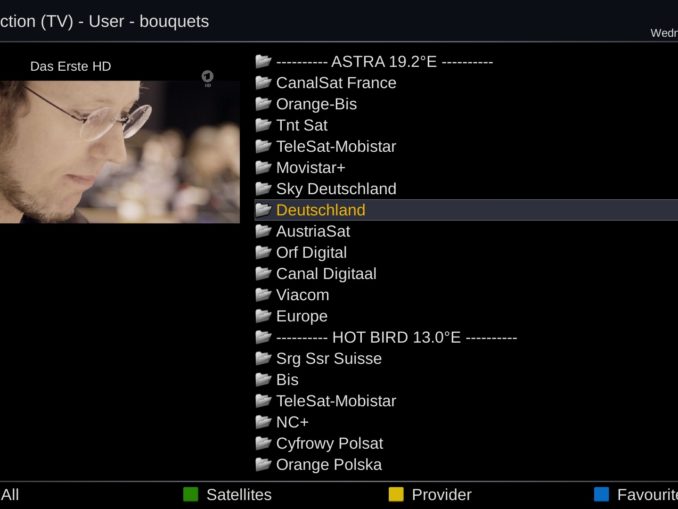Click the green Satellites color key
Screen dimensions: 678x509
click(190, 494)
